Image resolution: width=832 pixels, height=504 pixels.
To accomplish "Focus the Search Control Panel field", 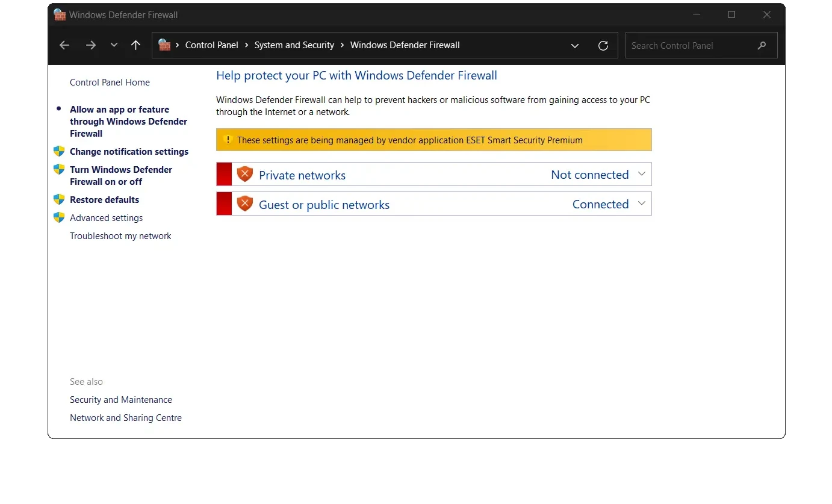I will 701,45.
